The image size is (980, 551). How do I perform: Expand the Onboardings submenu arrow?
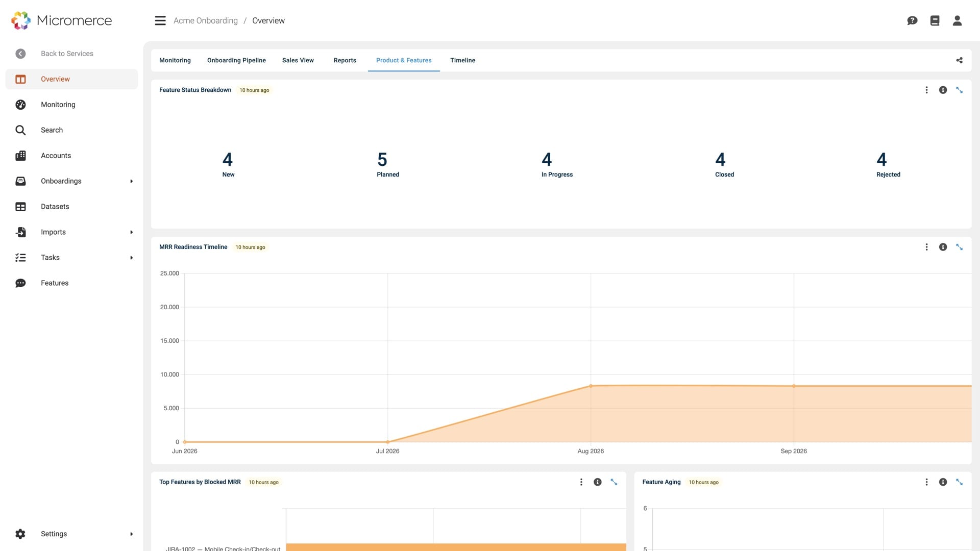click(x=131, y=181)
